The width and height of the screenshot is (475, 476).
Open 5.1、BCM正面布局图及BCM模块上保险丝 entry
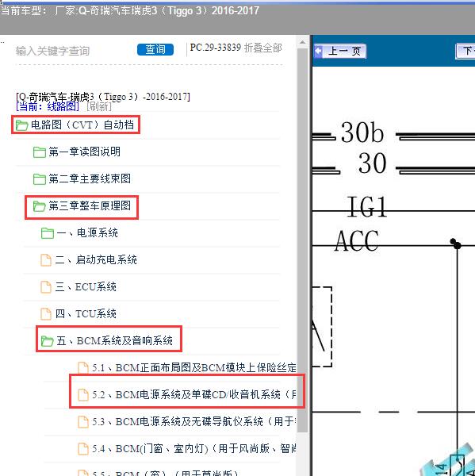[194, 367]
